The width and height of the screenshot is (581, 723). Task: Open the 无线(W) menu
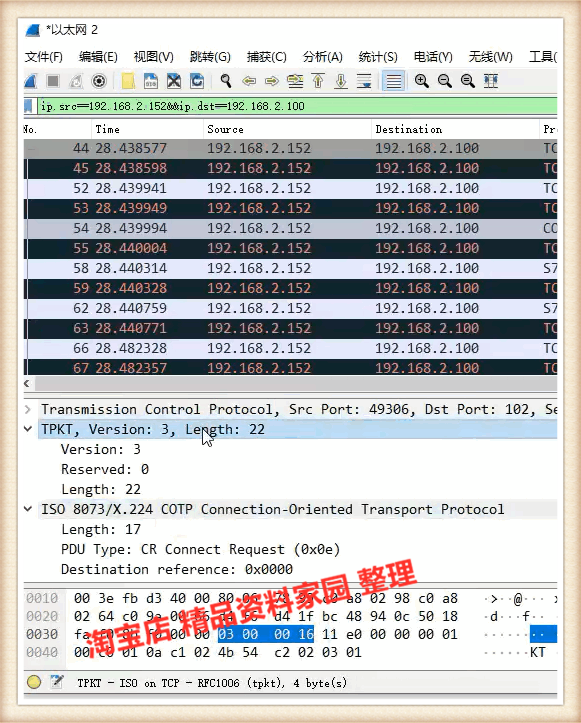490,57
